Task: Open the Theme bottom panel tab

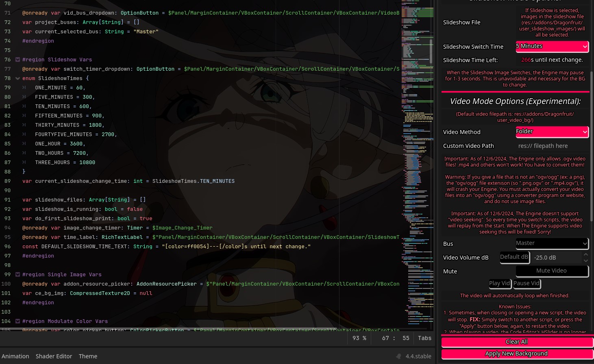Action: pyautogui.click(x=88, y=356)
